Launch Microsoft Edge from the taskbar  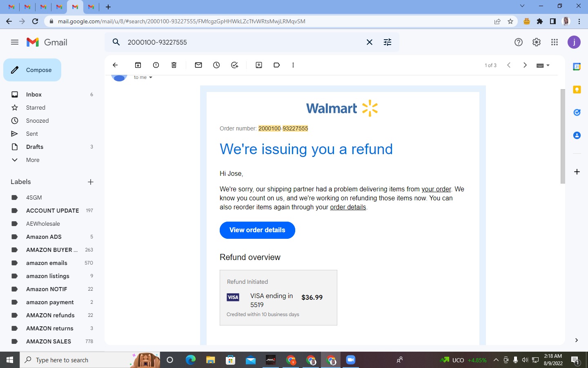tap(190, 360)
